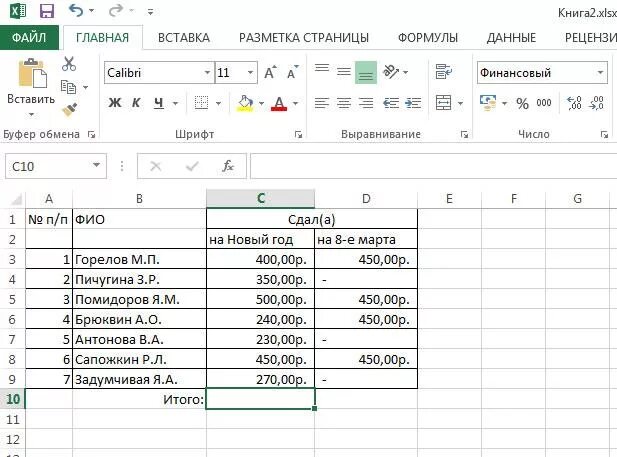Decrease font size with small A
Screen dimensions: 617x457
click(293, 72)
